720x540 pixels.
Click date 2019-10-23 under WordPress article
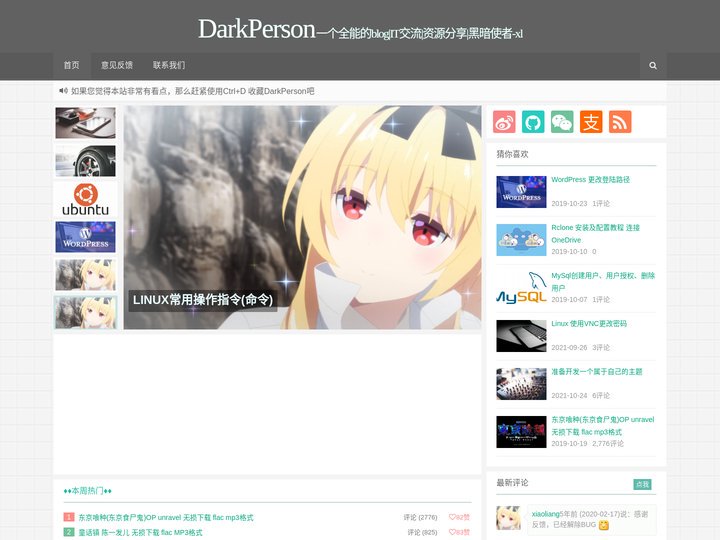(x=569, y=203)
